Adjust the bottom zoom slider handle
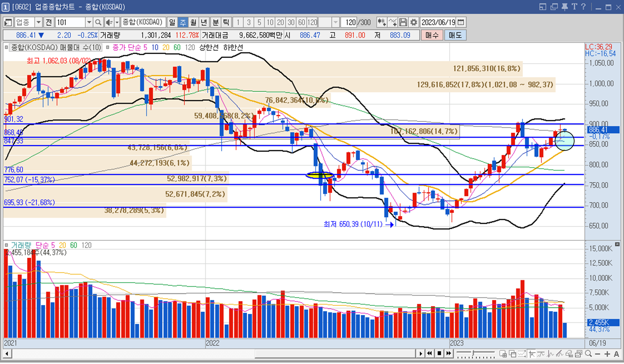 pyautogui.click(x=473, y=353)
